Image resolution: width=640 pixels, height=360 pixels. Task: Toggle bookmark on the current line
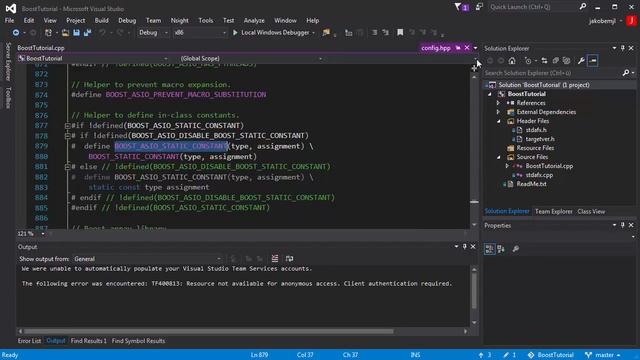point(400,33)
